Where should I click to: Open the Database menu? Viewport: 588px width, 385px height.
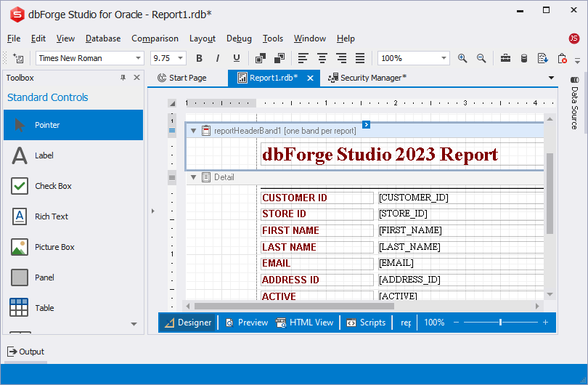pos(103,38)
